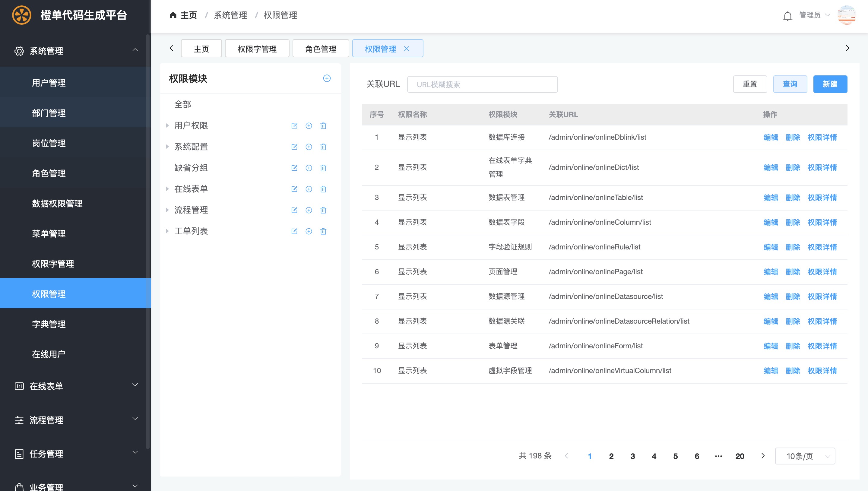The width and height of the screenshot is (868, 491).
Task: Expand the 工单列表 tree node
Action: pos(167,231)
